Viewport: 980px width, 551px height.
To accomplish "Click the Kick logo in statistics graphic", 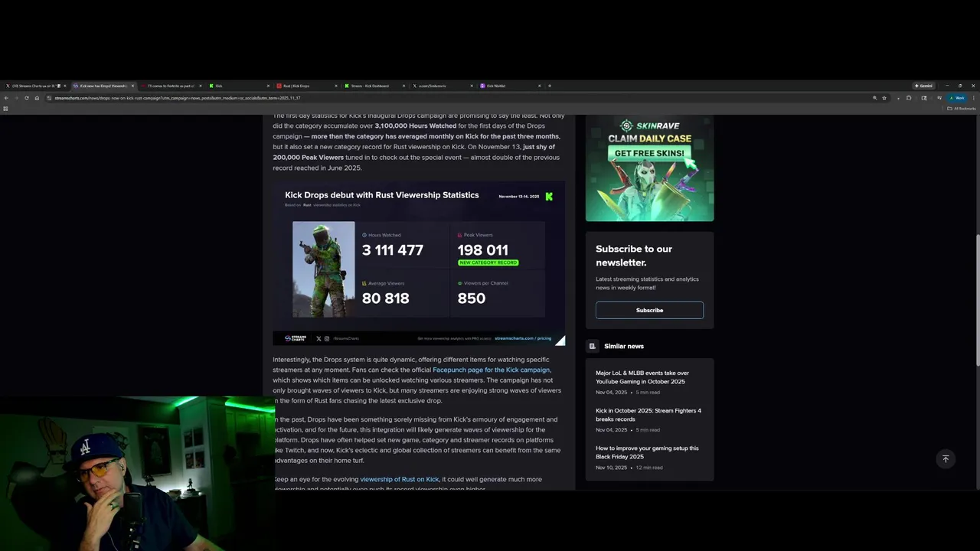I will pyautogui.click(x=549, y=197).
